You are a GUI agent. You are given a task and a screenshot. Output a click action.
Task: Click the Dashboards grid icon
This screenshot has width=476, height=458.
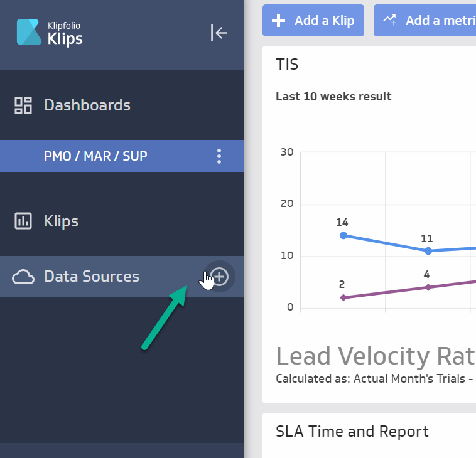coord(23,105)
